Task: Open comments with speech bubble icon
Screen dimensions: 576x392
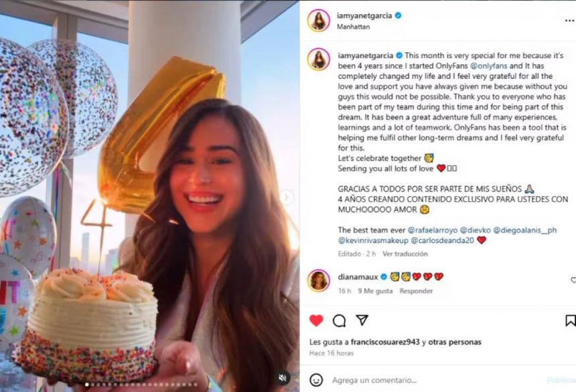Action: pos(339,320)
